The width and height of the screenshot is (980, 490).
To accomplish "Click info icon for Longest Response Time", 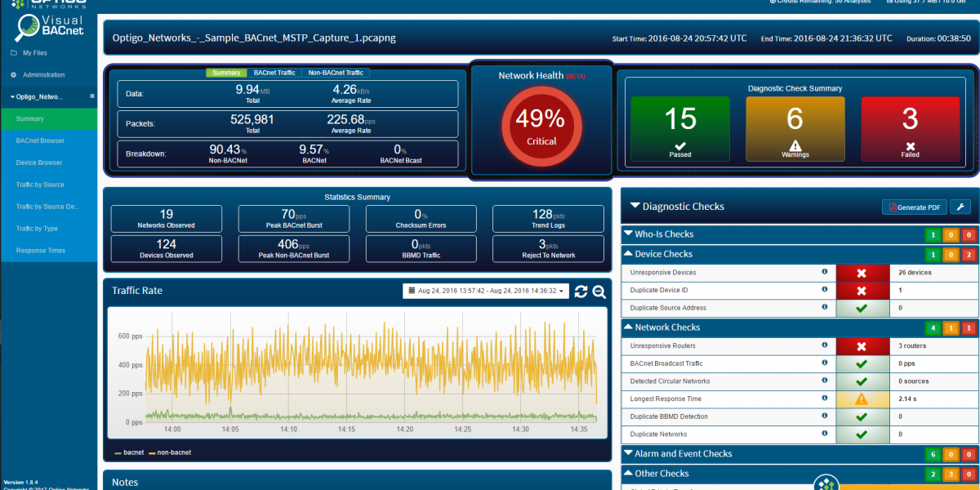I will click(x=824, y=399).
